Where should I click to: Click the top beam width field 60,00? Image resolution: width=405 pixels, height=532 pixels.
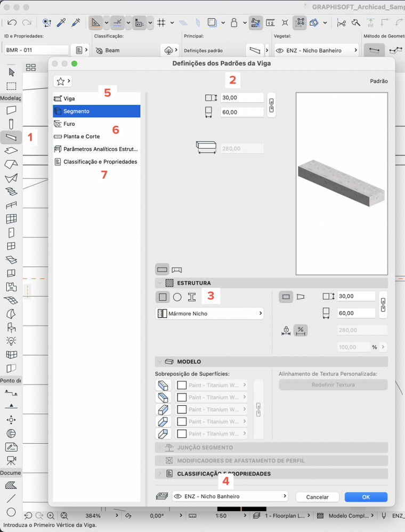(x=242, y=112)
